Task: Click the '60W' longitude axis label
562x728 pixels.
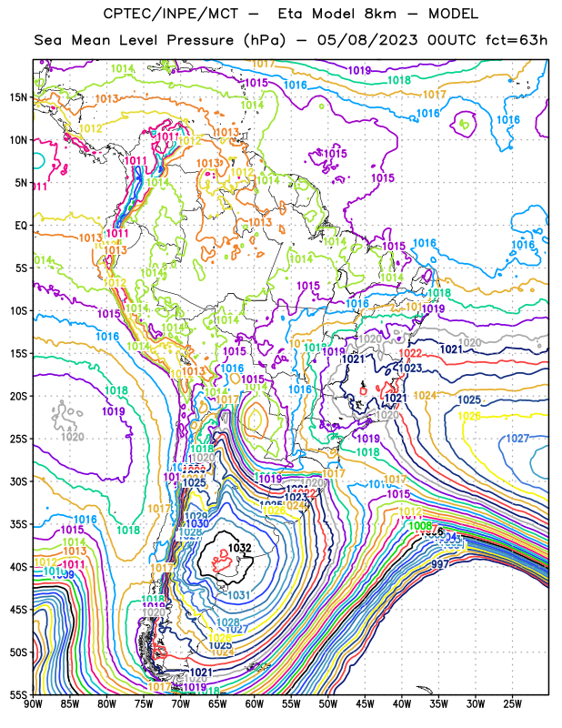Action: [x=255, y=704]
